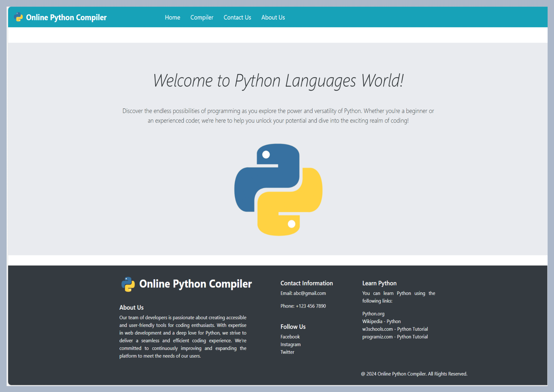This screenshot has height=392, width=554.
Task: Click the navbar Online Python Compiler title
Action: click(66, 17)
